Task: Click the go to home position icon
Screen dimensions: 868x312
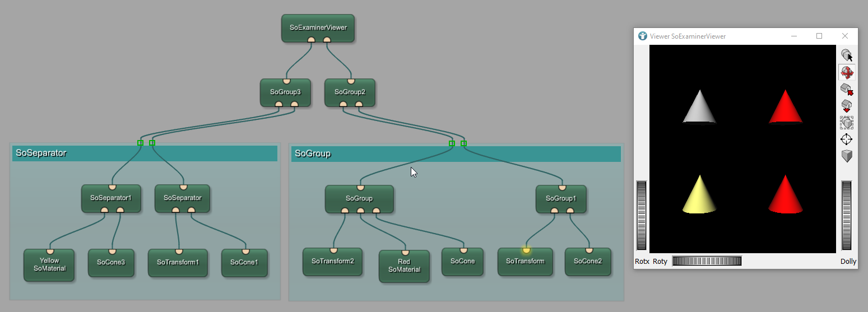Action: tap(847, 89)
